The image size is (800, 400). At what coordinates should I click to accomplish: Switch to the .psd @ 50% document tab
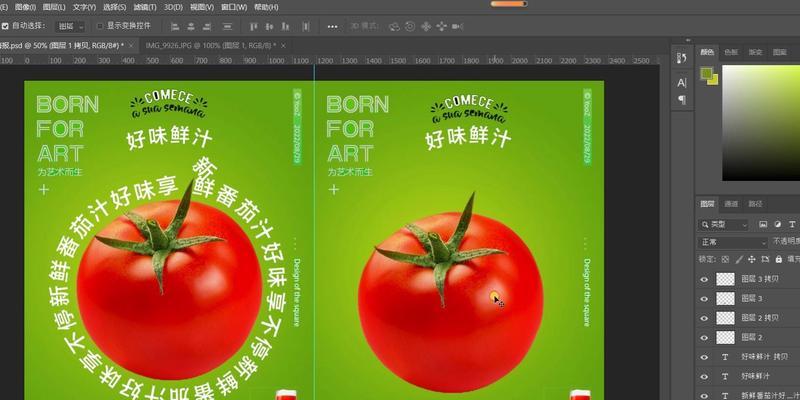62,45
